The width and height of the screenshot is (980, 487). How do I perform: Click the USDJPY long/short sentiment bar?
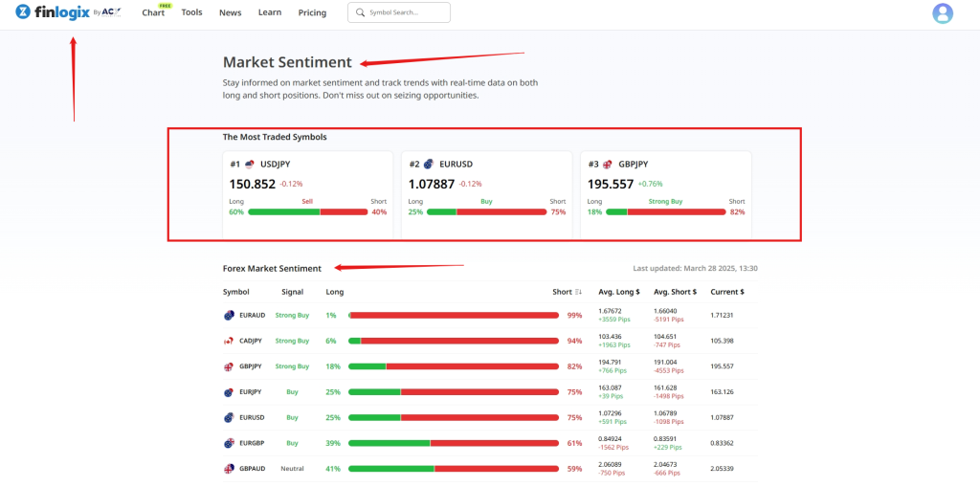click(307, 211)
